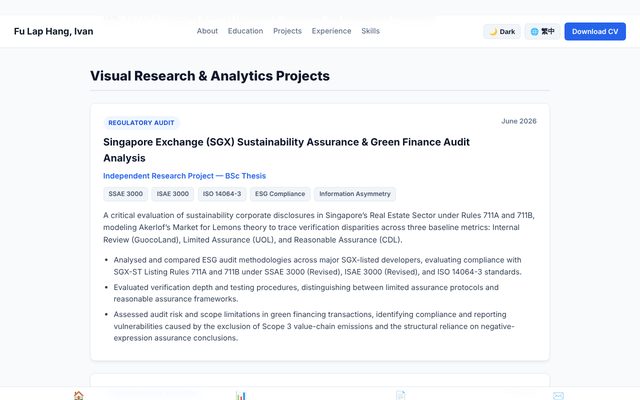Click the Visual Research & Analytics Projects heading
The image size is (640, 400).
click(210, 76)
